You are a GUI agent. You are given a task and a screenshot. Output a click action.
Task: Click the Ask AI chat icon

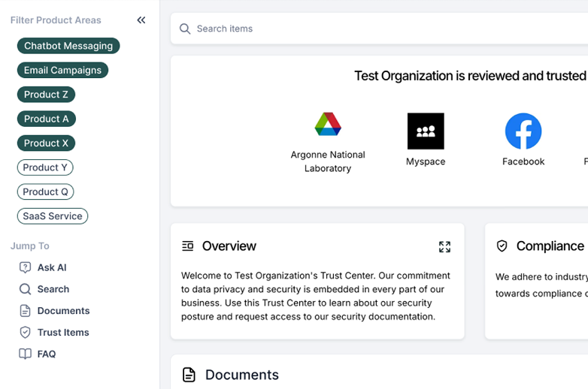click(25, 267)
